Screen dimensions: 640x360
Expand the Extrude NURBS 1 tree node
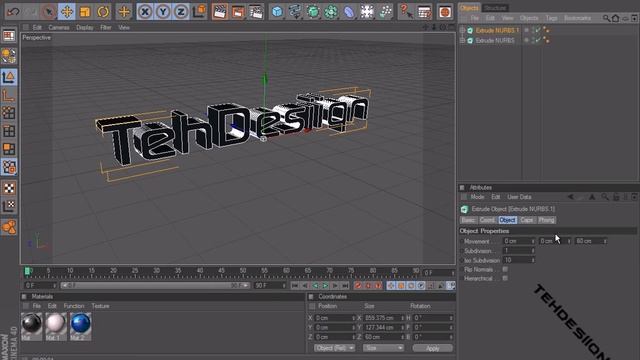click(462, 30)
